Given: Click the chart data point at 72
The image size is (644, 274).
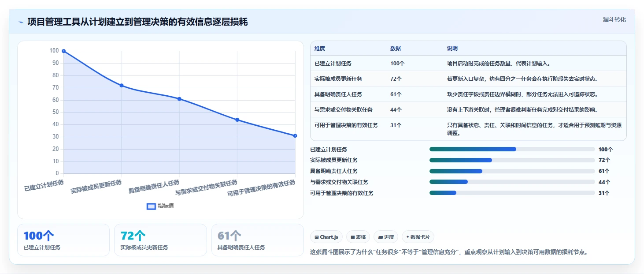Looking at the screenshot, I should click(x=122, y=86).
